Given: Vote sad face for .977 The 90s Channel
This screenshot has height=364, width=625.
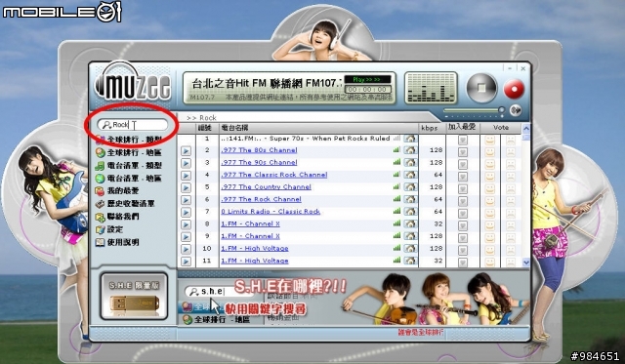Looking at the screenshot, I should (x=511, y=164).
